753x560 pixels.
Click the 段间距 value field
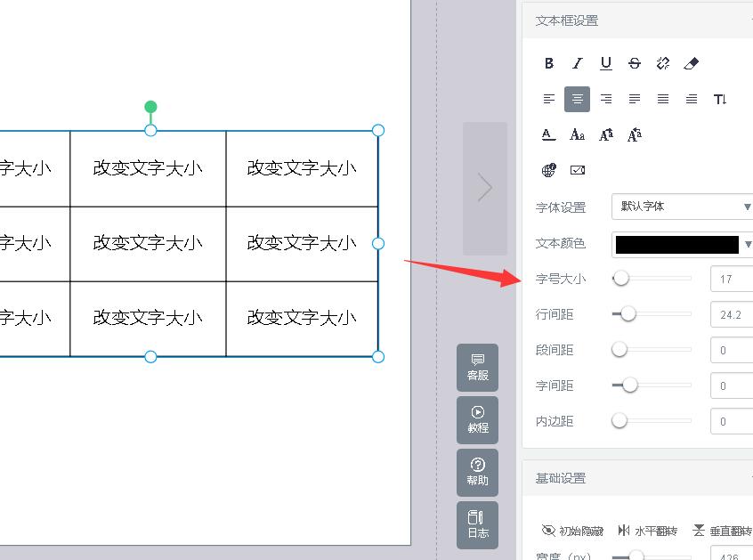tap(732, 350)
